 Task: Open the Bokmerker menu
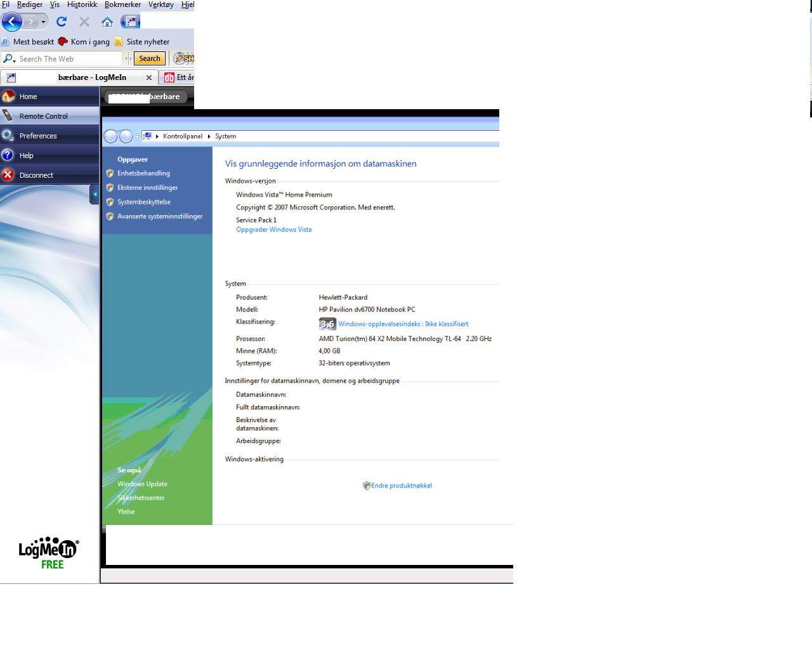[122, 4]
